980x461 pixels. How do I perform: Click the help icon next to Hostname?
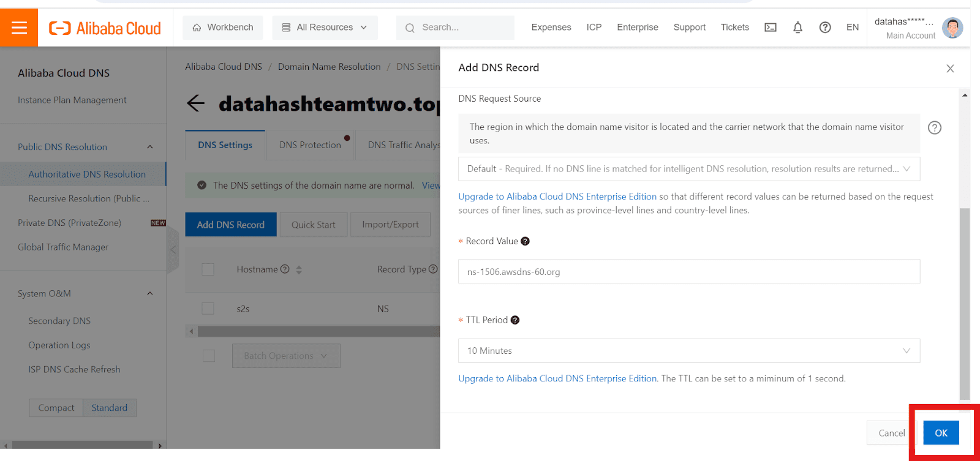click(x=285, y=269)
